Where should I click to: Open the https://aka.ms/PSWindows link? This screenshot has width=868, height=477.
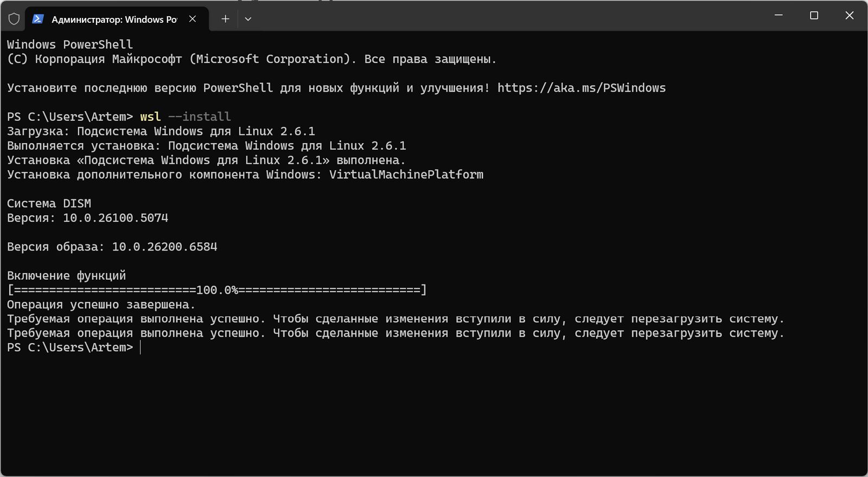point(581,88)
